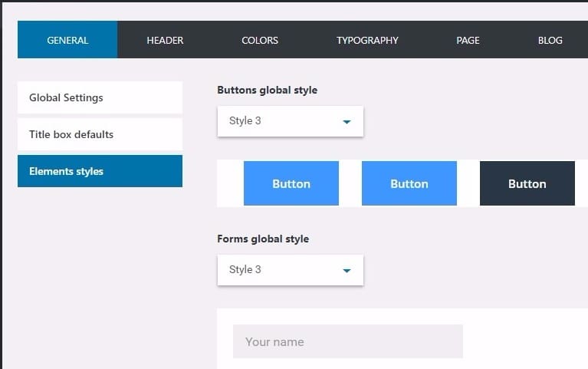Click the arrow on Forms global style selector
This screenshot has height=369, width=588.
click(x=347, y=270)
